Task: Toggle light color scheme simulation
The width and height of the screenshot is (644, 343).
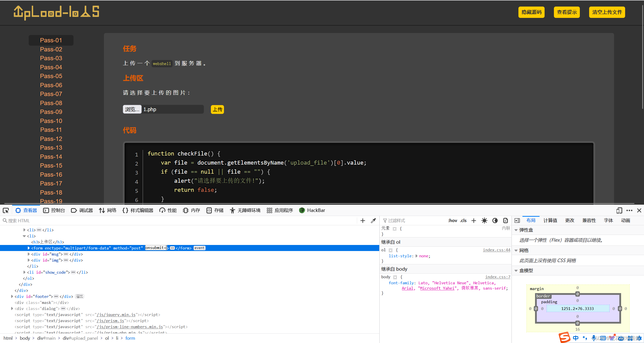Action: click(484, 221)
